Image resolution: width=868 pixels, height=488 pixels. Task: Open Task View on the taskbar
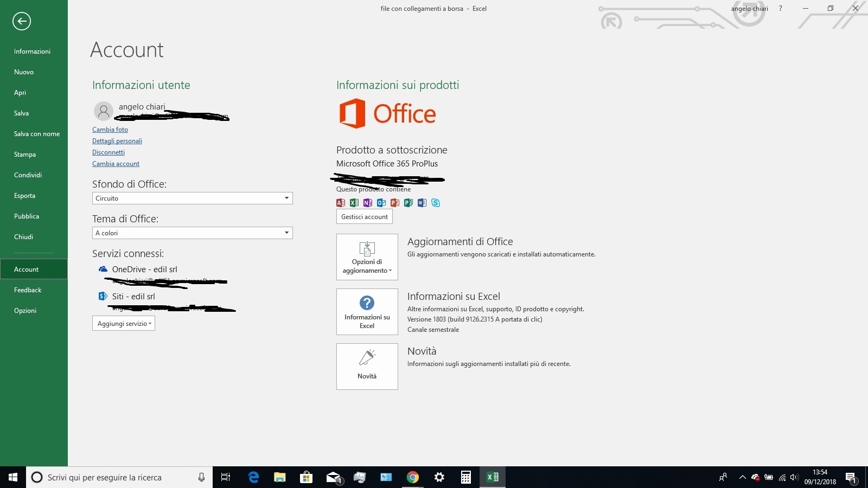(x=226, y=477)
